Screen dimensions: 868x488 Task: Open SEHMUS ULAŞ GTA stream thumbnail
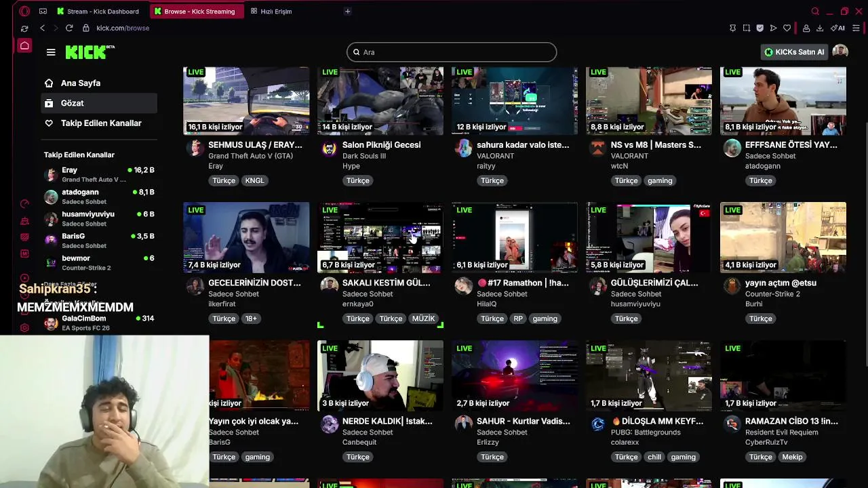click(246, 100)
